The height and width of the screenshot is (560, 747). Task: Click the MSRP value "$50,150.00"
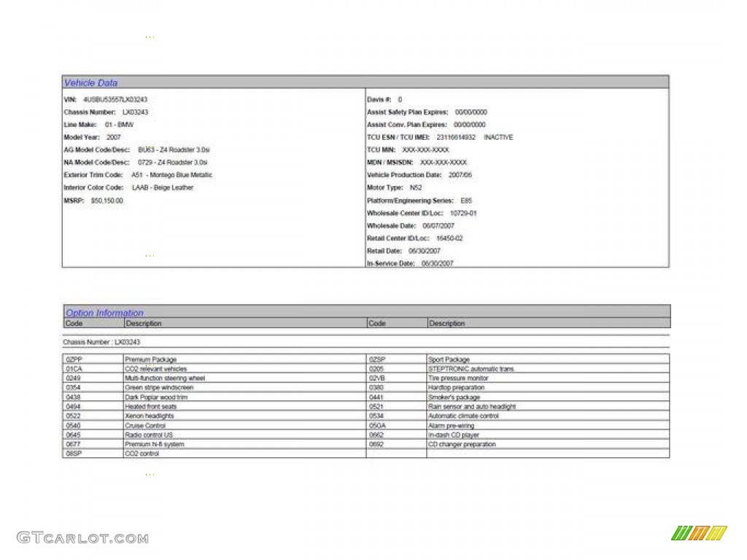click(x=107, y=201)
